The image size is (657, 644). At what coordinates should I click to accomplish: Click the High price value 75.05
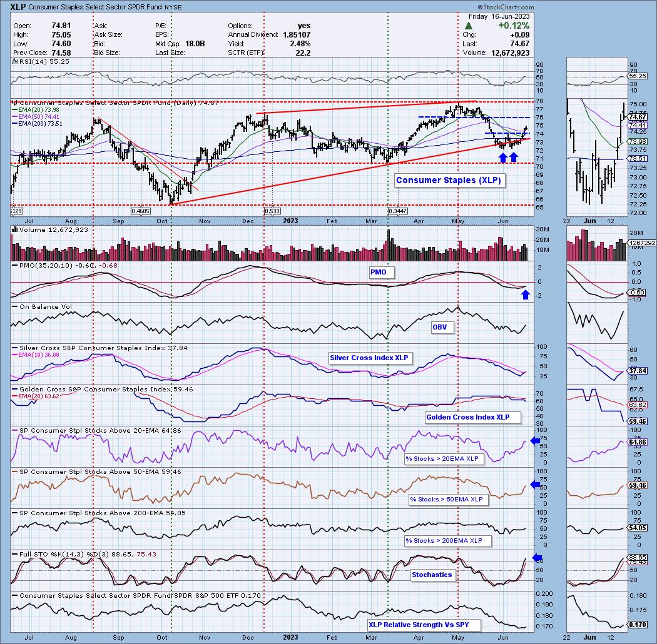61,35
